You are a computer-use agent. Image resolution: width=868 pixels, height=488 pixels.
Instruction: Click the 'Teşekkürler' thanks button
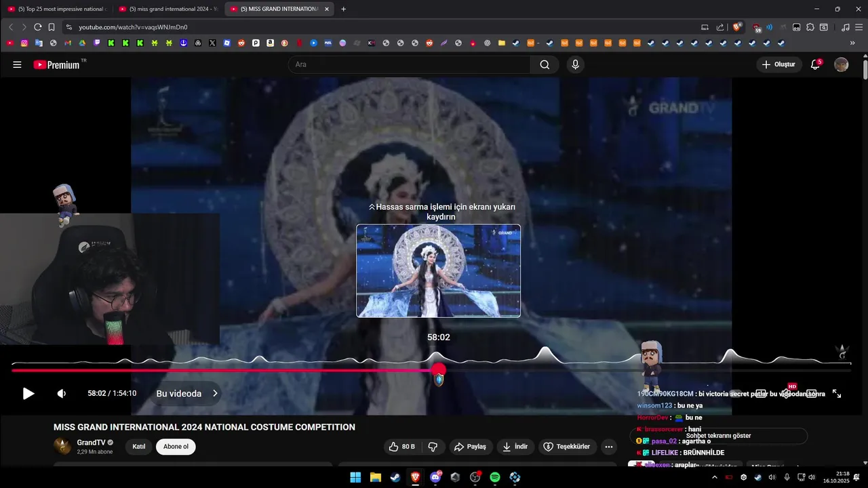(x=568, y=447)
